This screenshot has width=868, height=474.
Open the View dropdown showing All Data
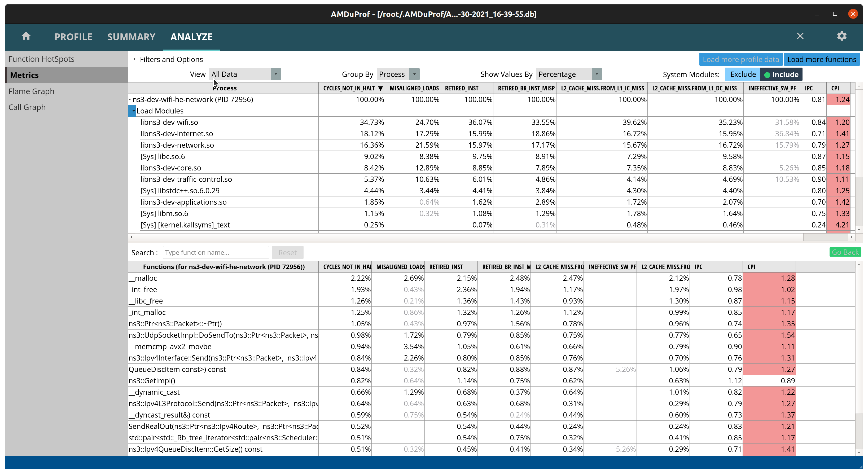276,74
